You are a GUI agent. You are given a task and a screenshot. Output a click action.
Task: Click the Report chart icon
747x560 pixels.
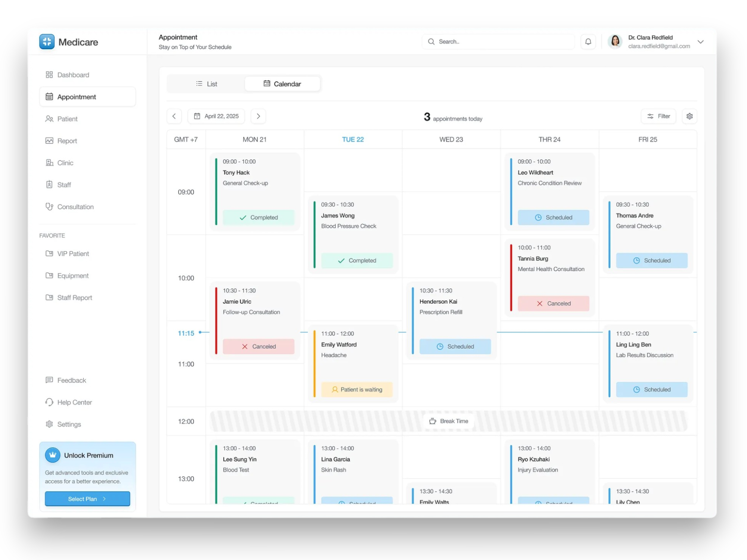tap(49, 141)
